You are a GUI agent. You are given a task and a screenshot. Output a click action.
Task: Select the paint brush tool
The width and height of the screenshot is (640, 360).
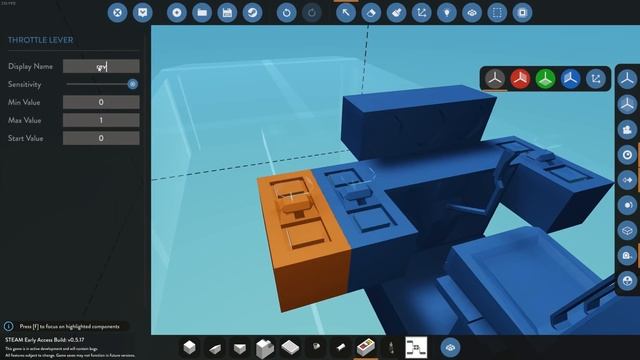coord(396,13)
